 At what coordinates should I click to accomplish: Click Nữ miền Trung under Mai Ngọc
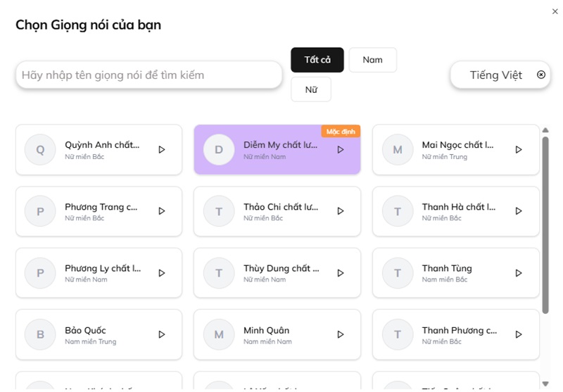(x=445, y=156)
